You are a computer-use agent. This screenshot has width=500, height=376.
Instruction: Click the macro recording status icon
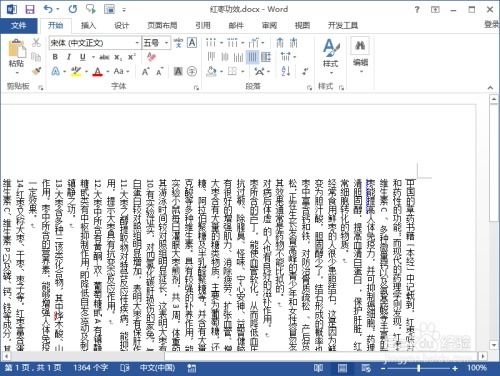tap(192, 368)
